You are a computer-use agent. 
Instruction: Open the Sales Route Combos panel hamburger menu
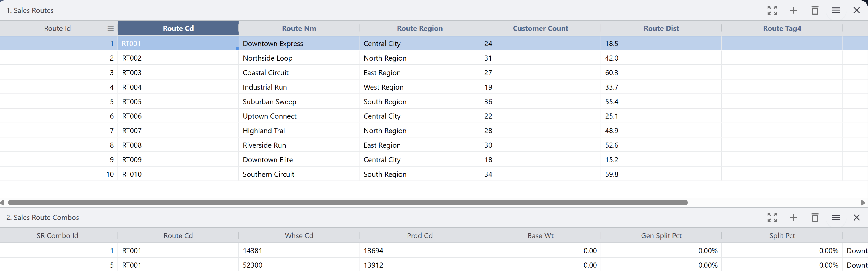pos(836,217)
